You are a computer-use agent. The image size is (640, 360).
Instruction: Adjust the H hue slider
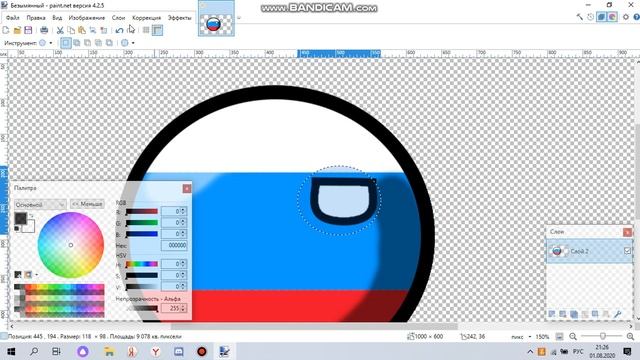pos(142,264)
